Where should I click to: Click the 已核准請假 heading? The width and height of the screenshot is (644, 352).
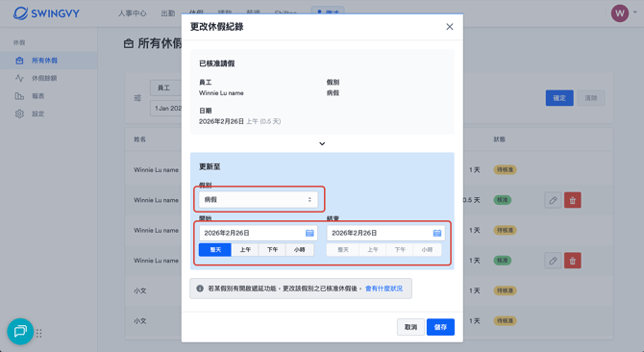217,63
